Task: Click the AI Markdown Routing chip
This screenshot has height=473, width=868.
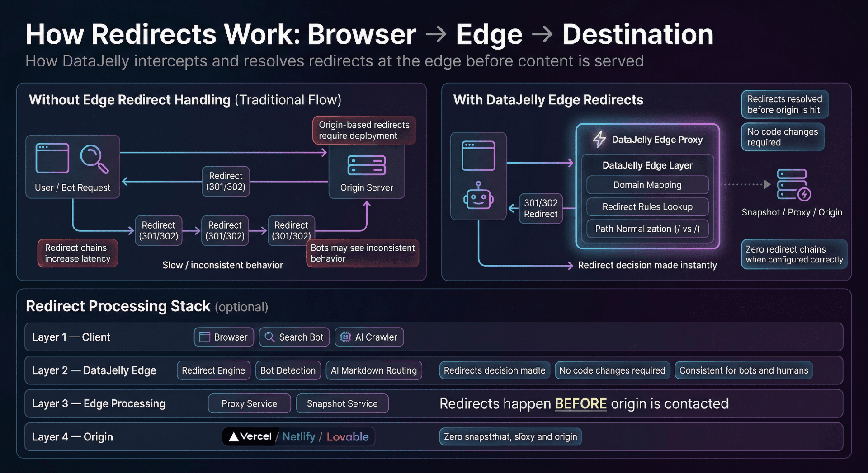Action: tap(374, 370)
